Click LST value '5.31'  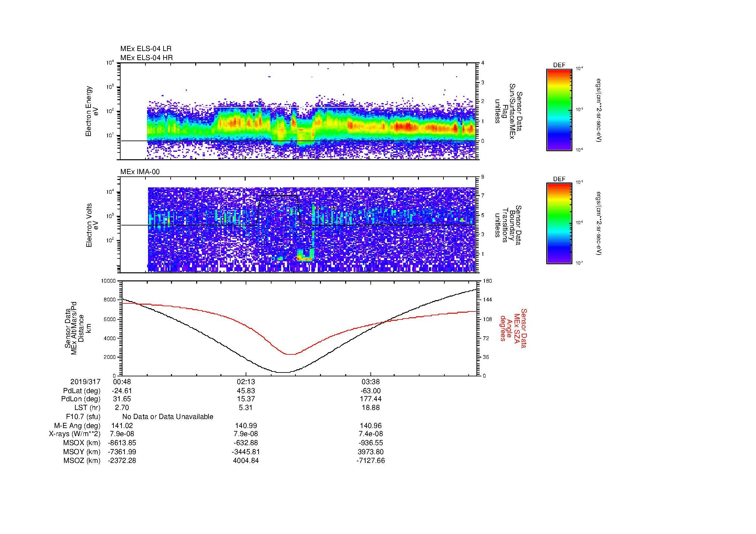(x=246, y=408)
